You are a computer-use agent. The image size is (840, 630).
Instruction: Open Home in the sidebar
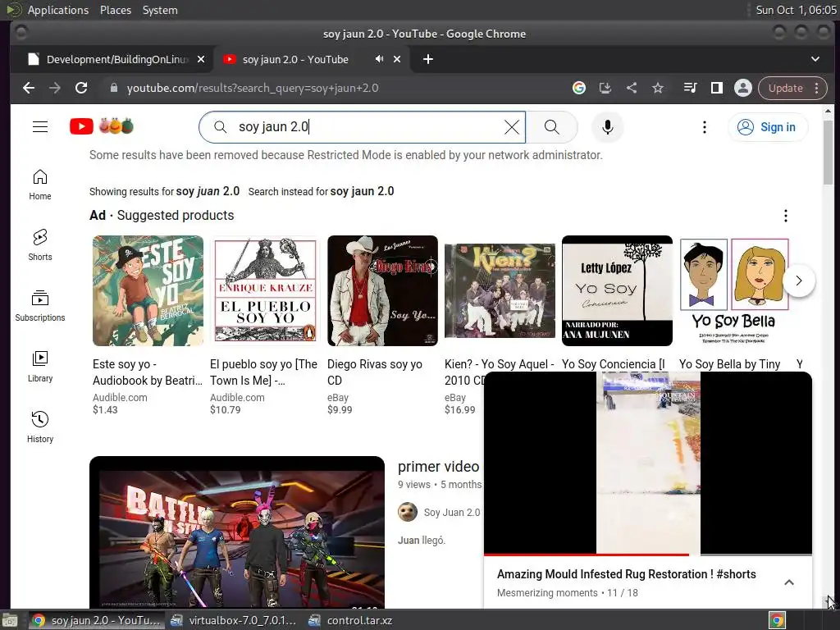(40, 185)
